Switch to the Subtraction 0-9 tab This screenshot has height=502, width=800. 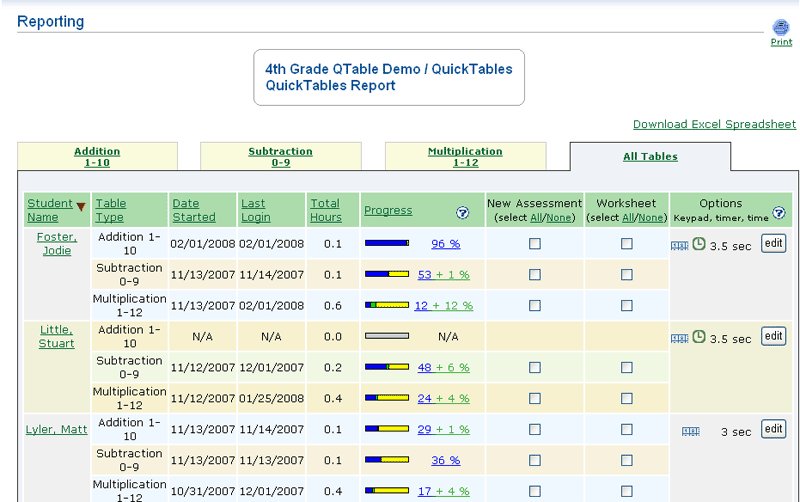pyautogui.click(x=280, y=157)
